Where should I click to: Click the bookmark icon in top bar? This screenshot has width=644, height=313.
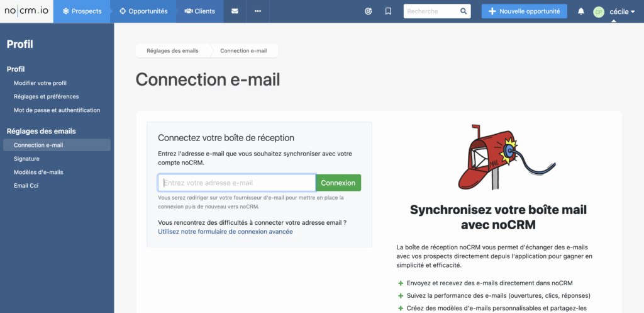pos(388,11)
